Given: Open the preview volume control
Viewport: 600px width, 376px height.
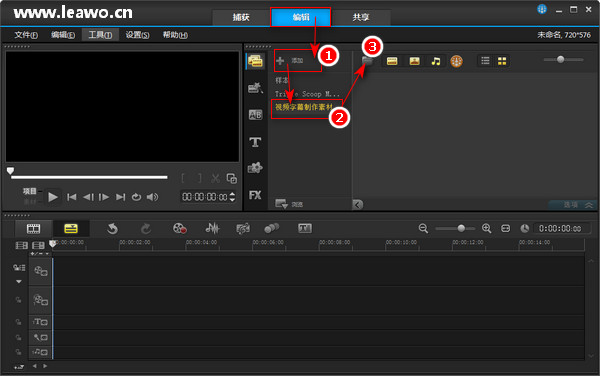Looking at the screenshot, I should click(152, 197).
